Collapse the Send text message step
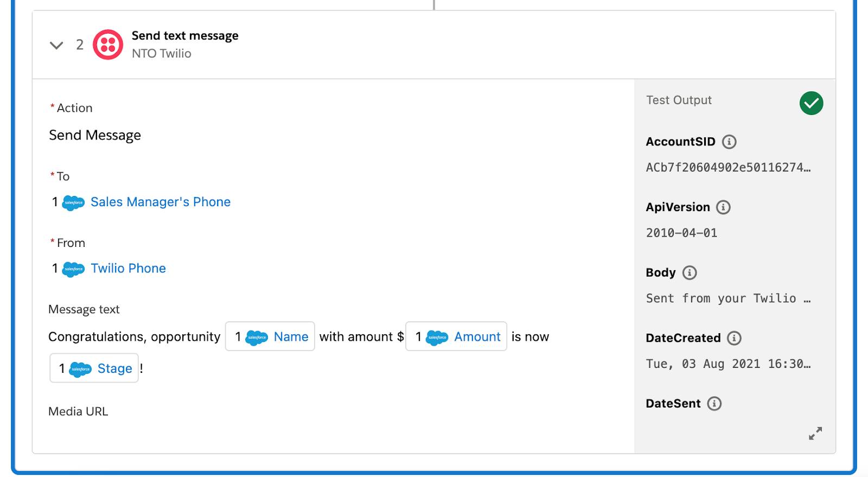 [56, 45]
